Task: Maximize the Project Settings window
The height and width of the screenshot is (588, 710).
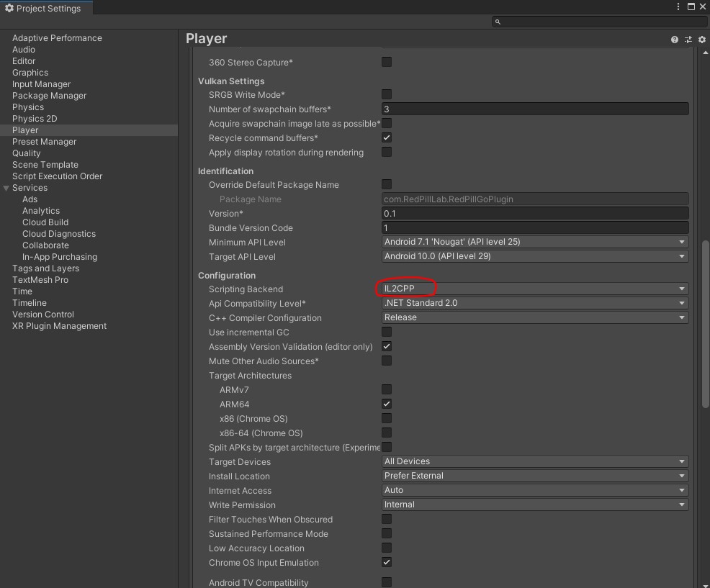Action: (x=691, y=7)
